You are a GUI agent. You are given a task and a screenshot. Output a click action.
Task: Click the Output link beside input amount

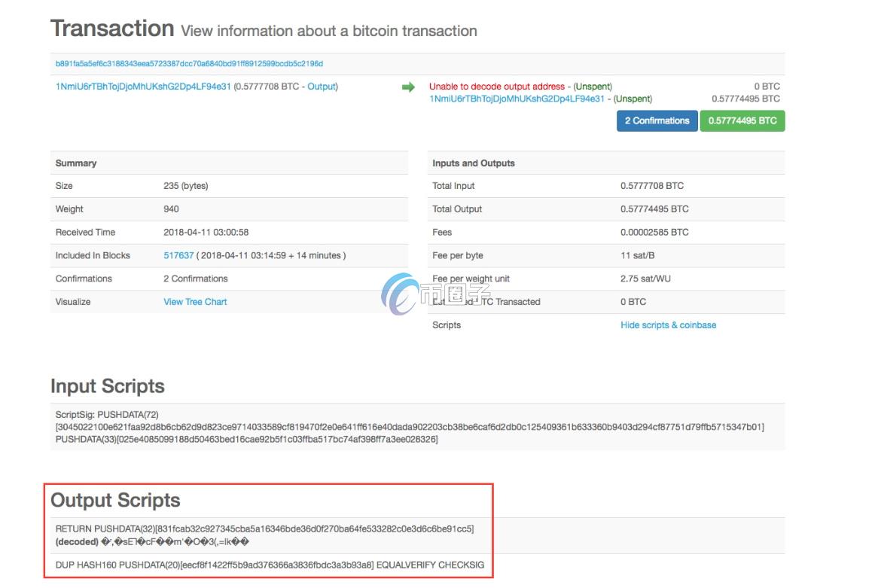pos(321,87)
